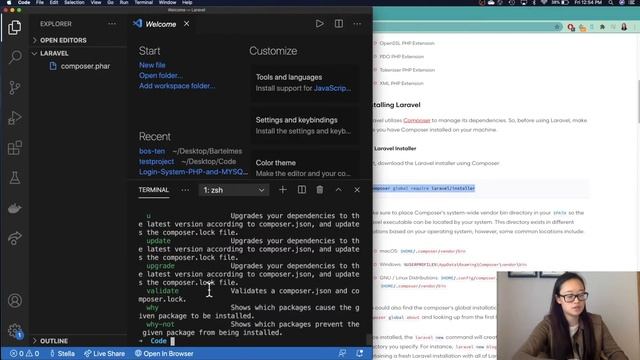
Task: Open terminal panel more options ellipsis
Action: point(185,190)
